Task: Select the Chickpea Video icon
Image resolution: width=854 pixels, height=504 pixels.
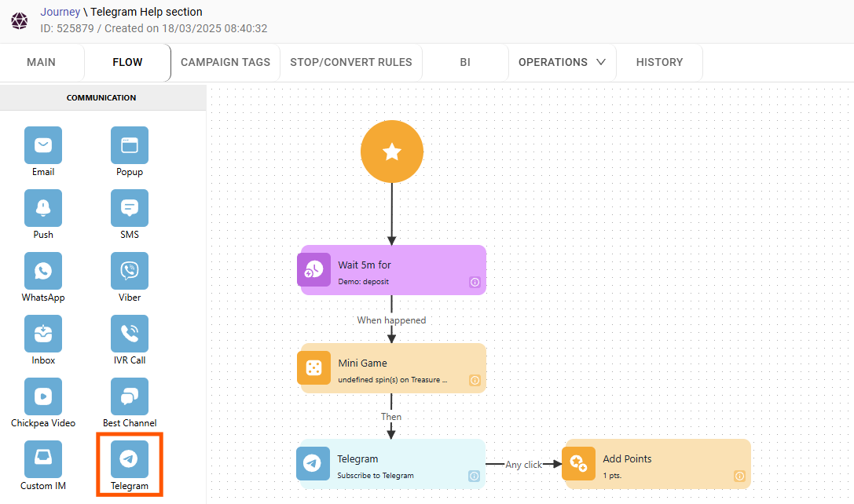Action: 43,396
